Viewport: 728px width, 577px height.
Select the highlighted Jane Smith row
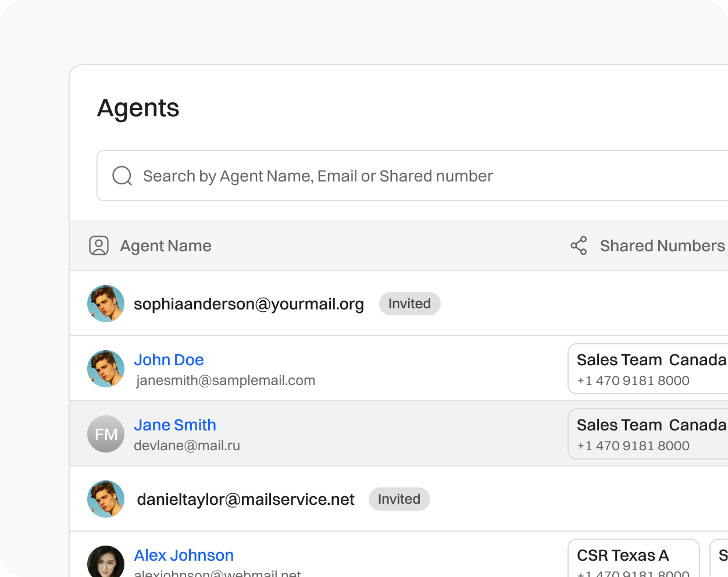(349, 433)
